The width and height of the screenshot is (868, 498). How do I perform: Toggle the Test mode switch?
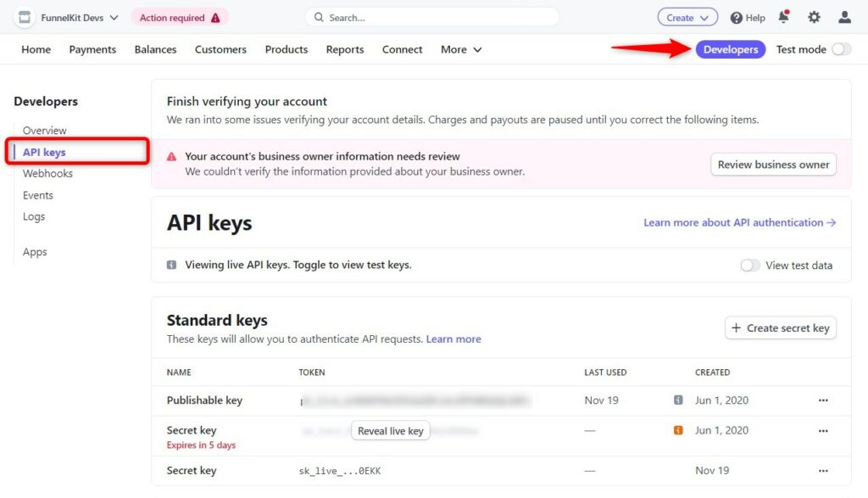pyautogui.click(x=841, y=49)
